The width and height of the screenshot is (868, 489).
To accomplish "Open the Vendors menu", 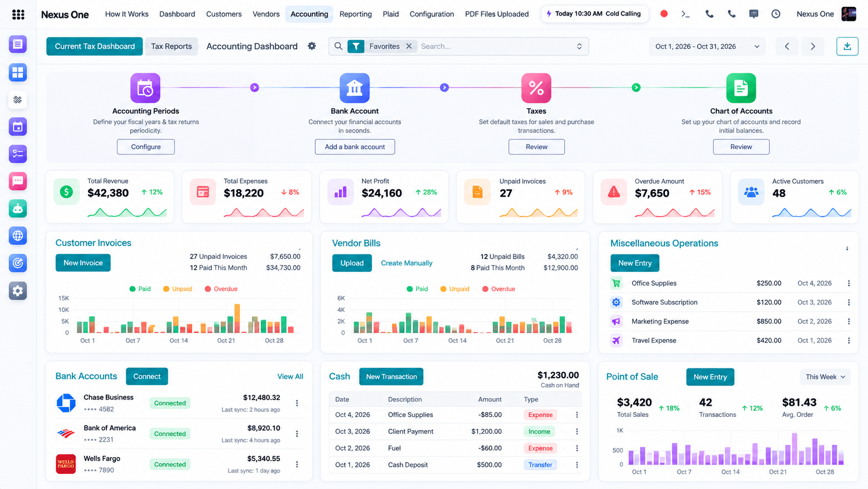I will pyautogui.click(x=266, y=14).
